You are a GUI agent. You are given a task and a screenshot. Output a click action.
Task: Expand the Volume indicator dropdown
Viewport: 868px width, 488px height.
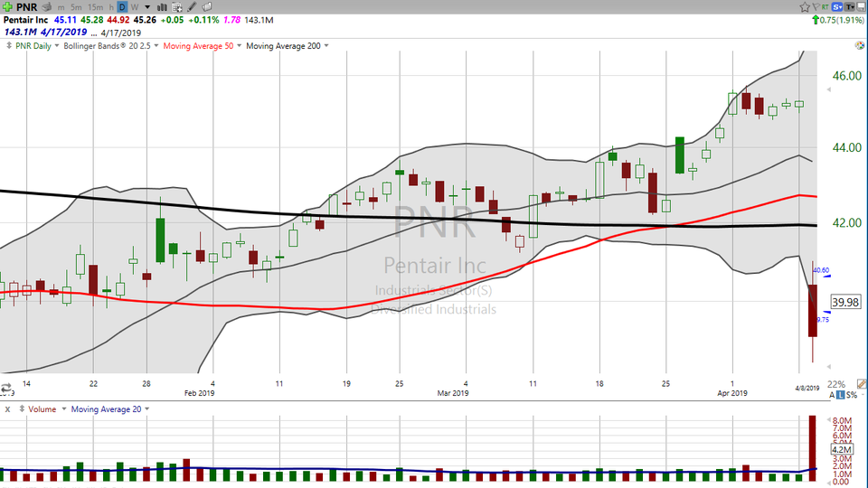[63, 408]
